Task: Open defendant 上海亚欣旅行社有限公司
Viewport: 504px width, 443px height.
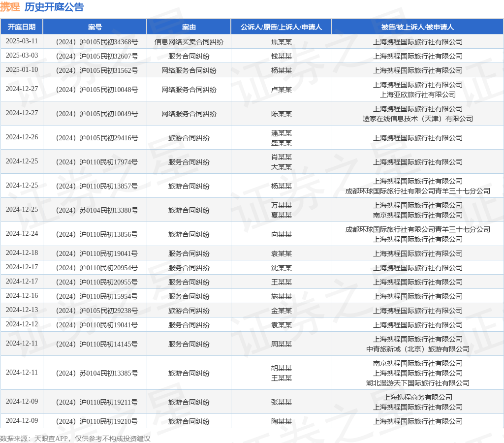Action: pos(418,95)
